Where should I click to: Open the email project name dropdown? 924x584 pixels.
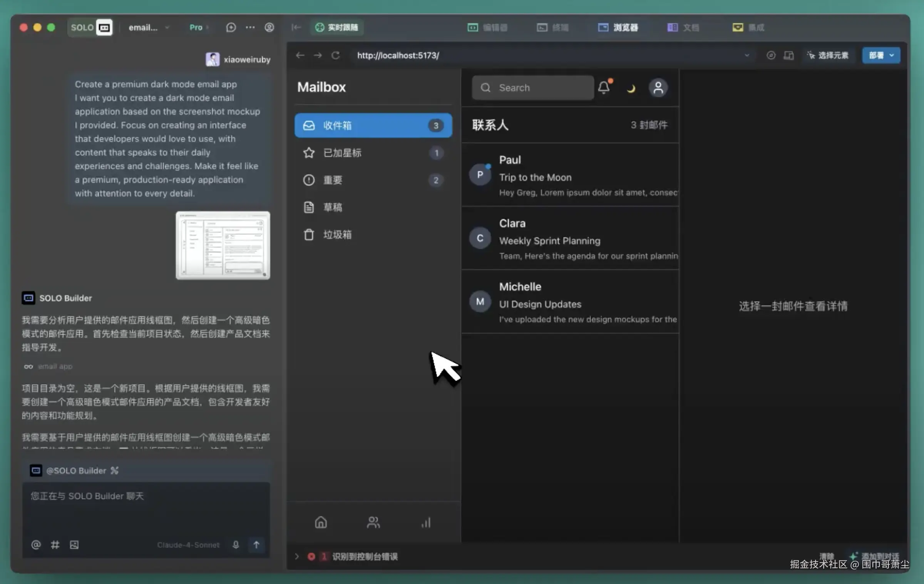(149, 27)
